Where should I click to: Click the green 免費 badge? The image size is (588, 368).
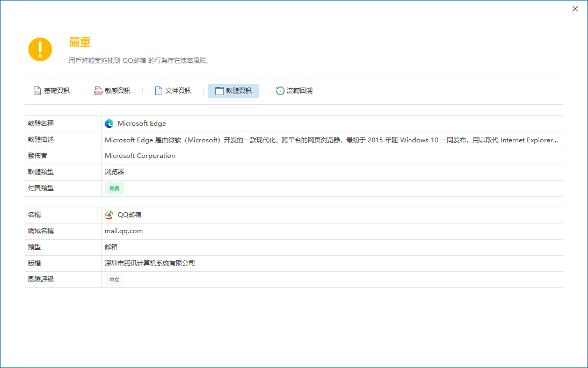114,189
